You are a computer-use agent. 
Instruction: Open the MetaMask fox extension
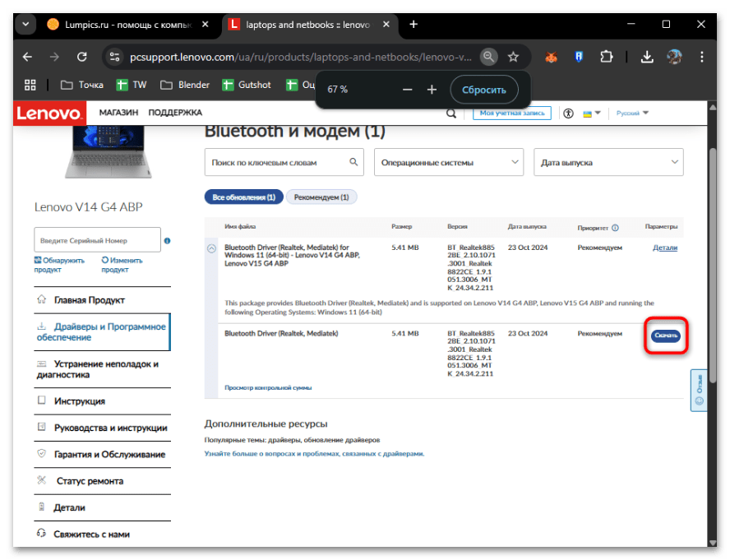point(552,57)
